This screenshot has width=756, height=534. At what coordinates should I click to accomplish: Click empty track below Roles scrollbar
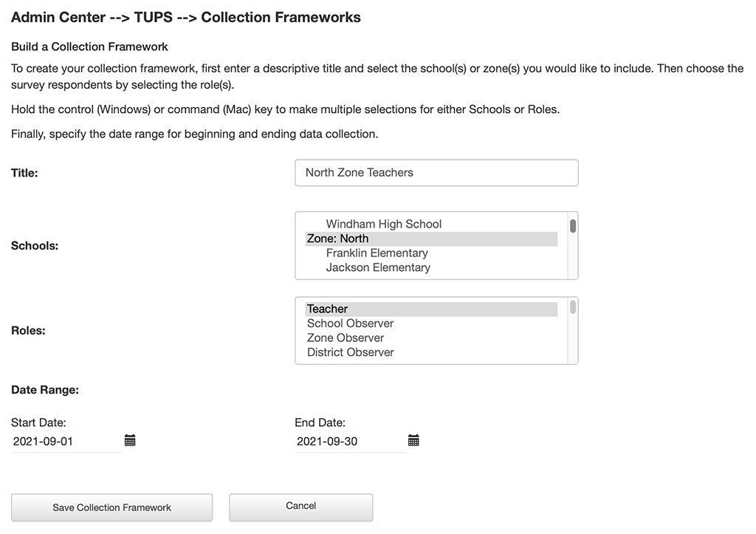[573, 340]
